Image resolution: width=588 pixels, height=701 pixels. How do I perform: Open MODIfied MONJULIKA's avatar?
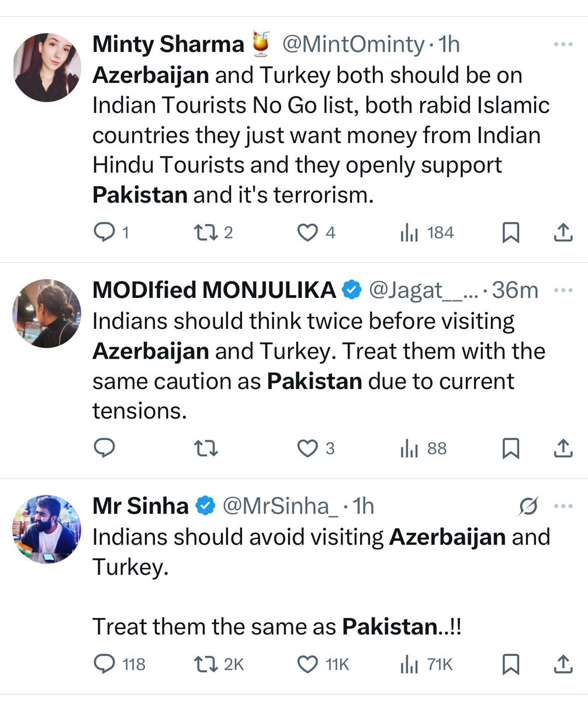coord(47,313)
